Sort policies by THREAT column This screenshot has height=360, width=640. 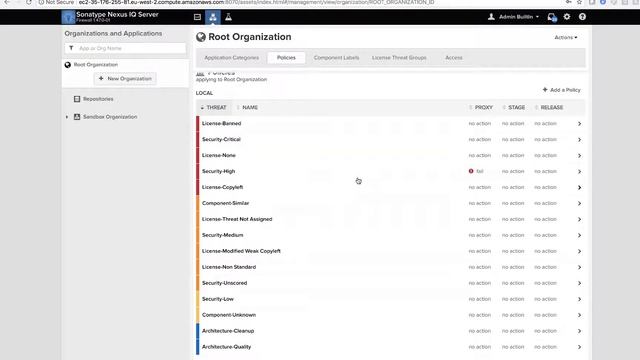click(213, 107)
